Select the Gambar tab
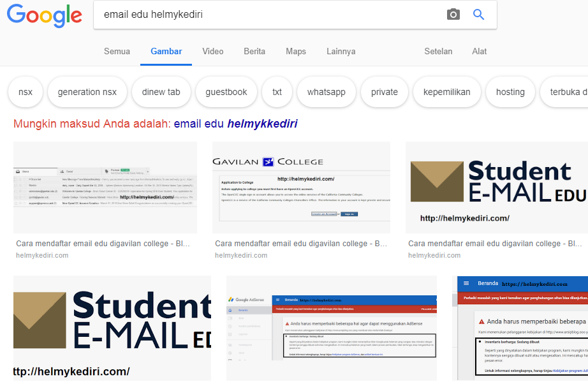This screenshot has width=588, height=384. pyautogui.click(x=166, y=52)
